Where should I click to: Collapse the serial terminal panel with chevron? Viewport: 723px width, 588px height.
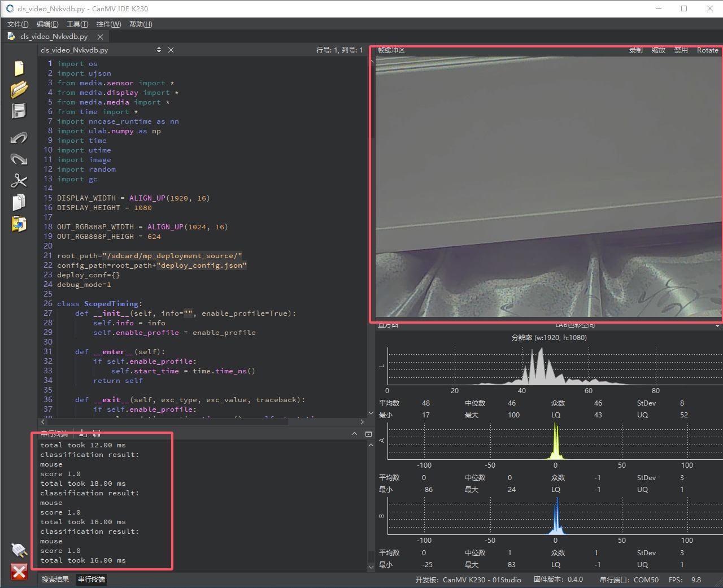click(x=354, y=434)
